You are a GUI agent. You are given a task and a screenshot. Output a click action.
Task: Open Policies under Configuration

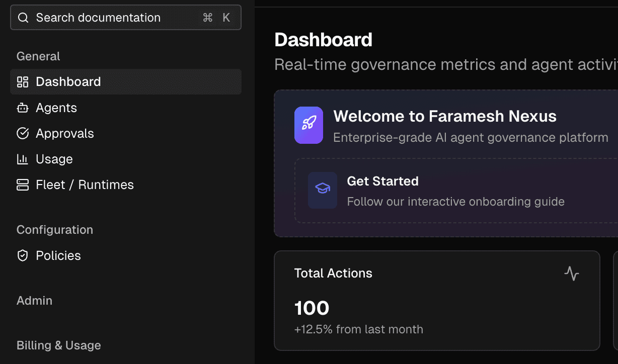(58, 256)
